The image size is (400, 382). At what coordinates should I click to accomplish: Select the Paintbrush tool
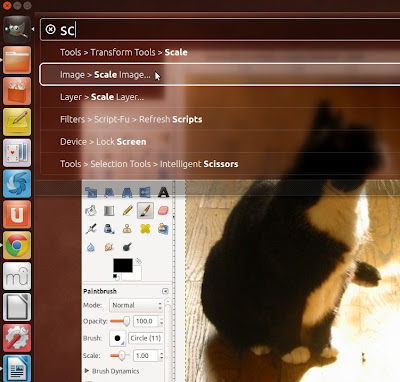coord(145,210)
